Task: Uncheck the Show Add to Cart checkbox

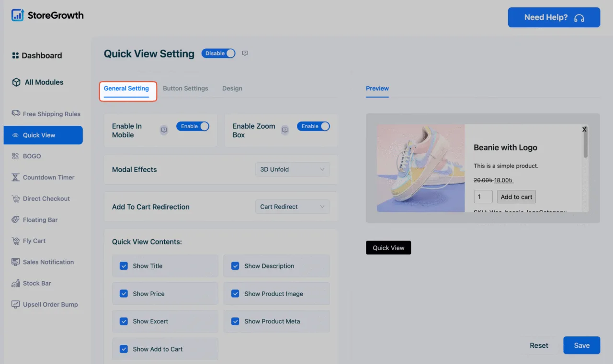Action: pyautogui.click(x=124, y=349)
